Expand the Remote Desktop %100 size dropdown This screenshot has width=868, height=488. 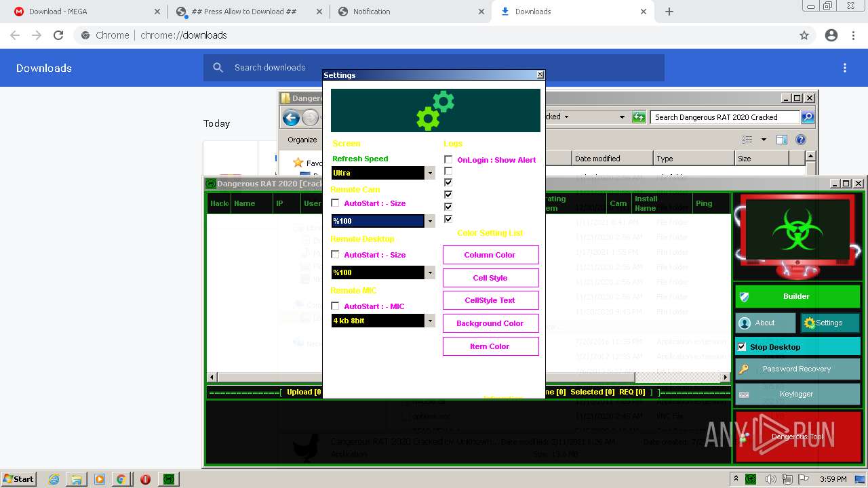[430, 272]
